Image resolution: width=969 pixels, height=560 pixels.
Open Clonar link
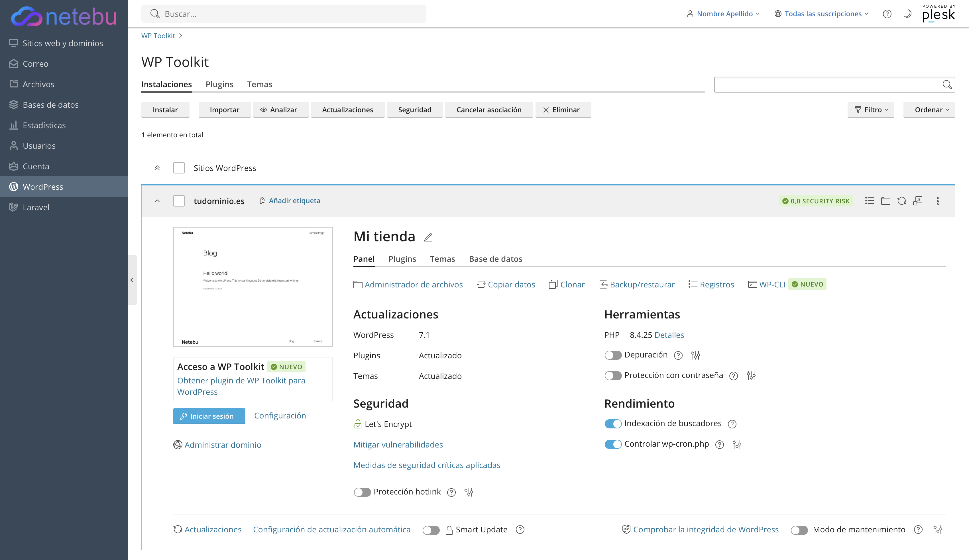click(566, 285)
